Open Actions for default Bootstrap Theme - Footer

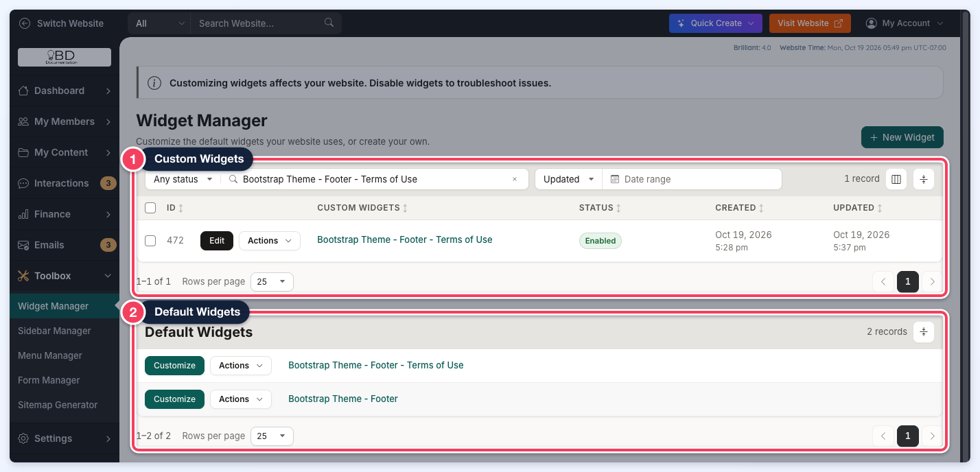coord(241,399)
